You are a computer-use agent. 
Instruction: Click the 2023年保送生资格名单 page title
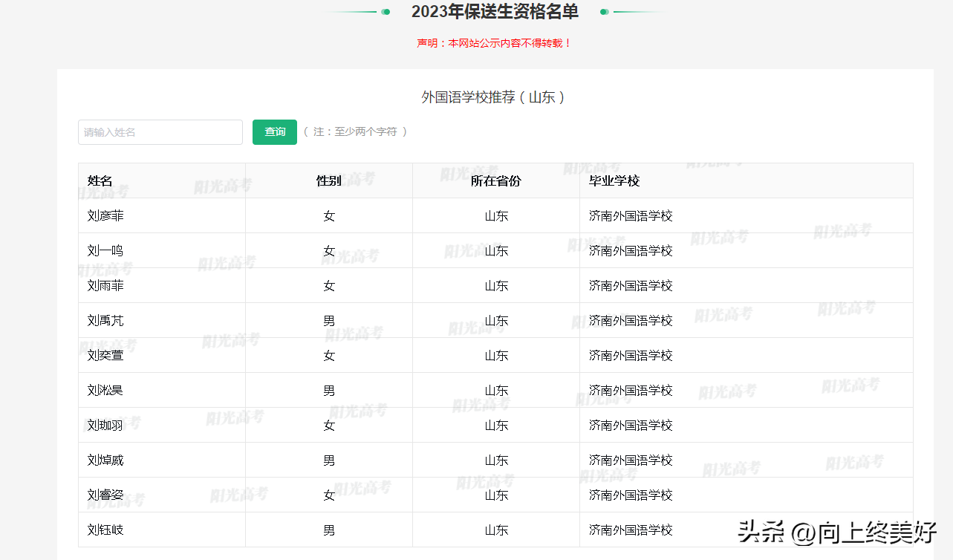point(495,12)
